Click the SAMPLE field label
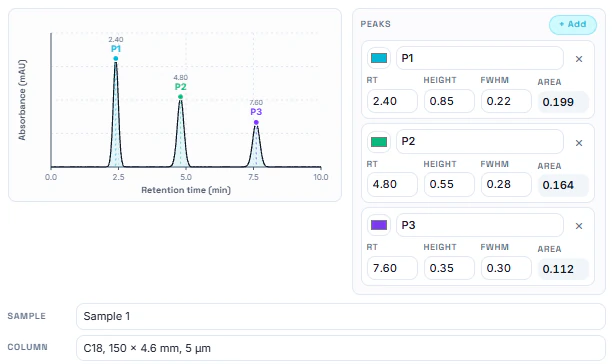The height and width of the screenshot is (364, 614). click(27, 316)
